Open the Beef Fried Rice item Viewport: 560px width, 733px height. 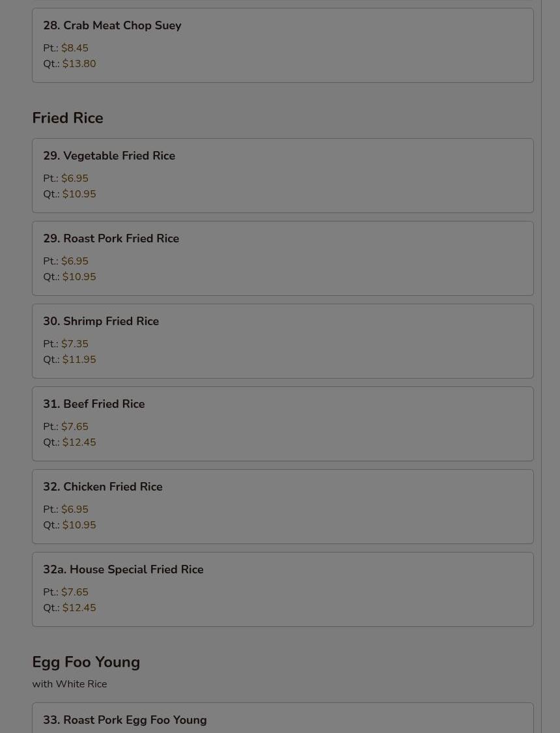[x=283, y=424]
